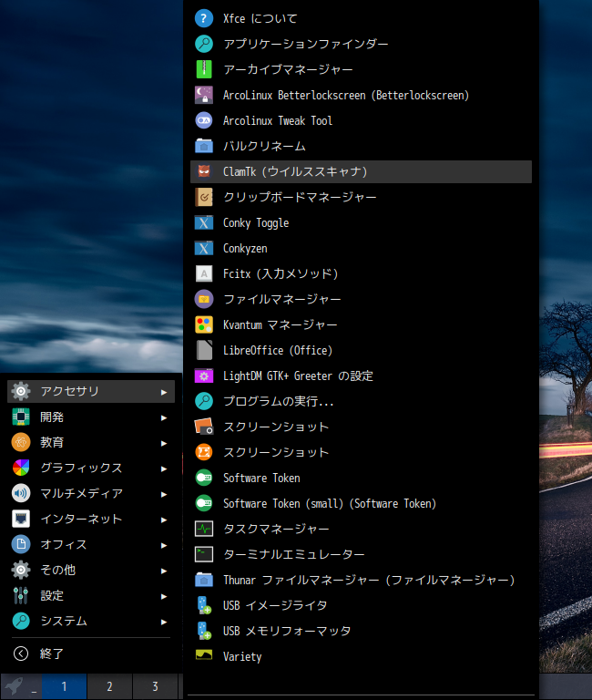This screenshot has height=700, width=592.
Task: Switch to workspace 1 in the panel
Action: (x=65, y=686)
